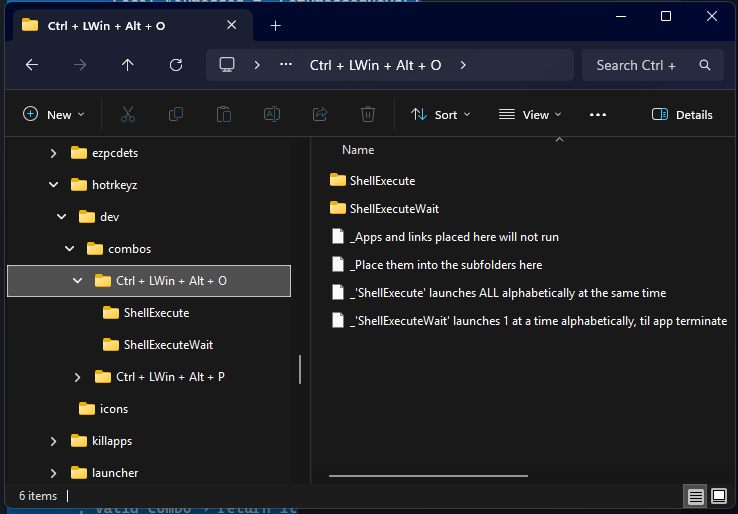
Task: Open the See more ellipsis menu
Action: 598,114
